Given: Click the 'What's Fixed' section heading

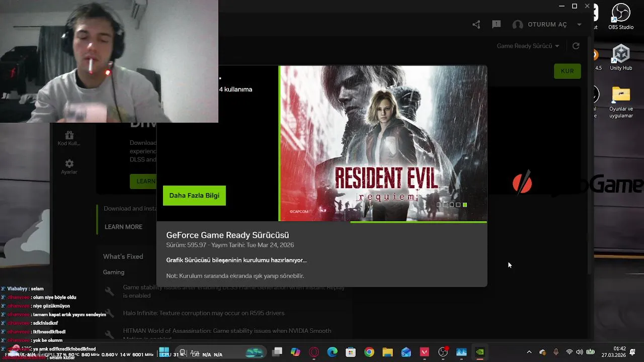Looking at the screenshot, I should [123, 256].
